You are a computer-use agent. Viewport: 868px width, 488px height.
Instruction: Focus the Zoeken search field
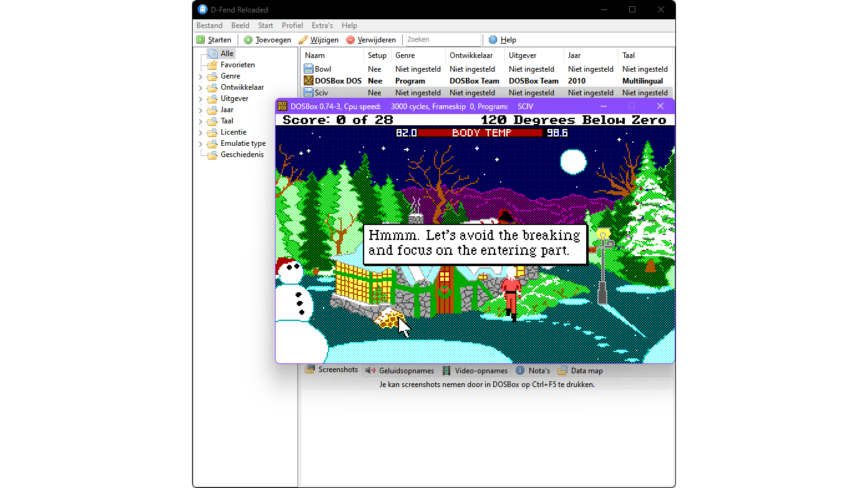[443, 40]
